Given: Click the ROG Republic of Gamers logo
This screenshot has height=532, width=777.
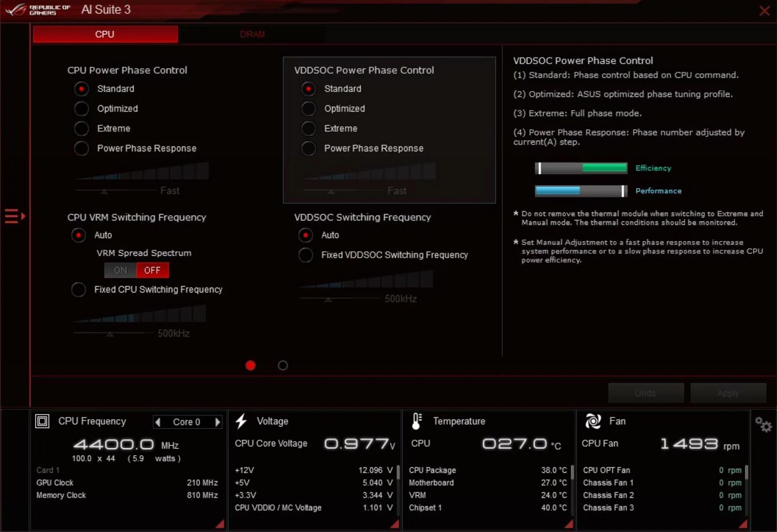Looking at the screenshot, I should click(x=38, y=10).
